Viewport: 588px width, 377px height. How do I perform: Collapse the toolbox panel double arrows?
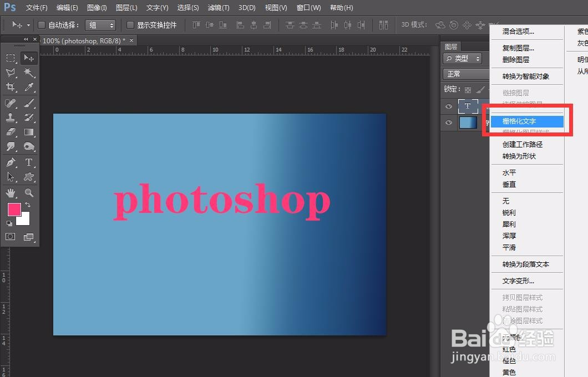(x=26, y=39)
